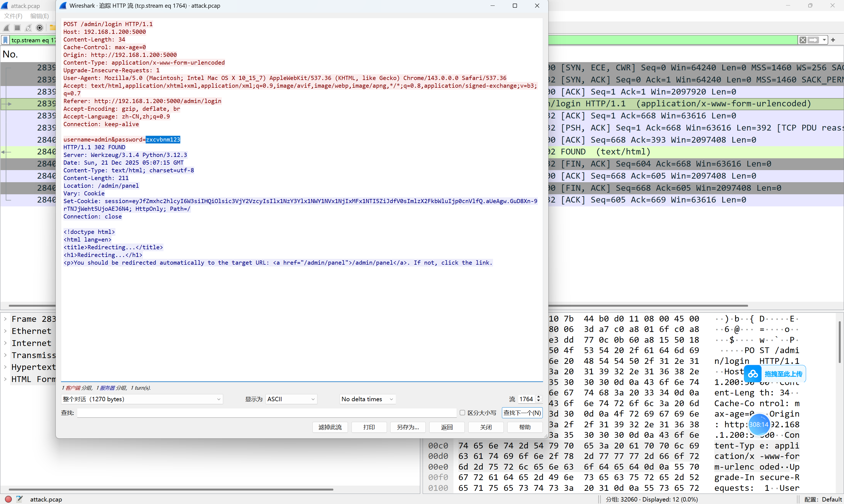Image resolution: width=844 pixels, height=504 pixels.
Task: Expand the Frame tree row
Action: click(5, 319)
